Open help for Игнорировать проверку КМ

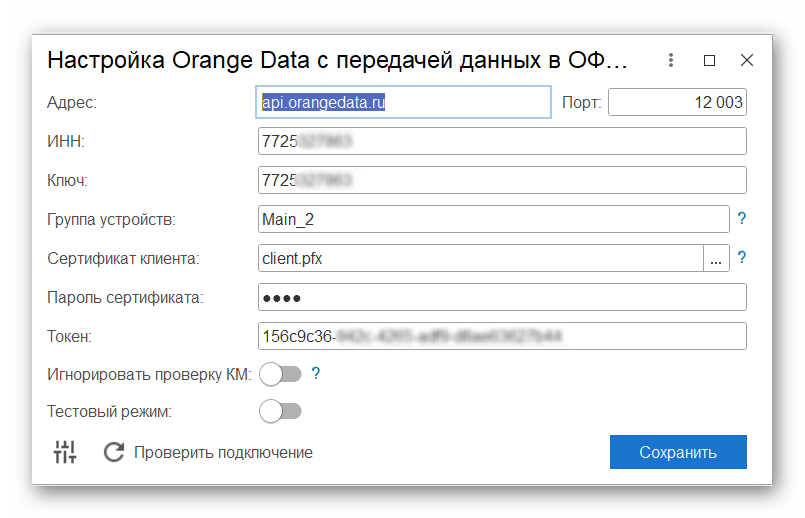tap(316, 373)
